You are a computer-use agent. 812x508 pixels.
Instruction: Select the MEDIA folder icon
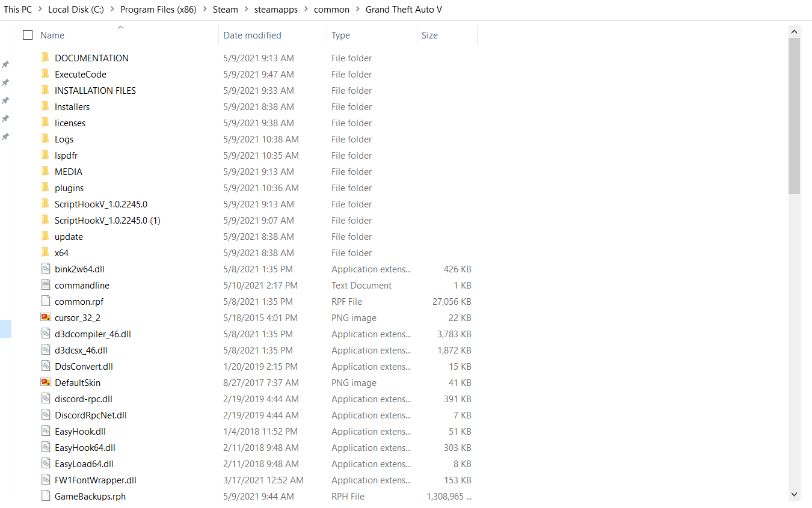(x=45, y=171)
